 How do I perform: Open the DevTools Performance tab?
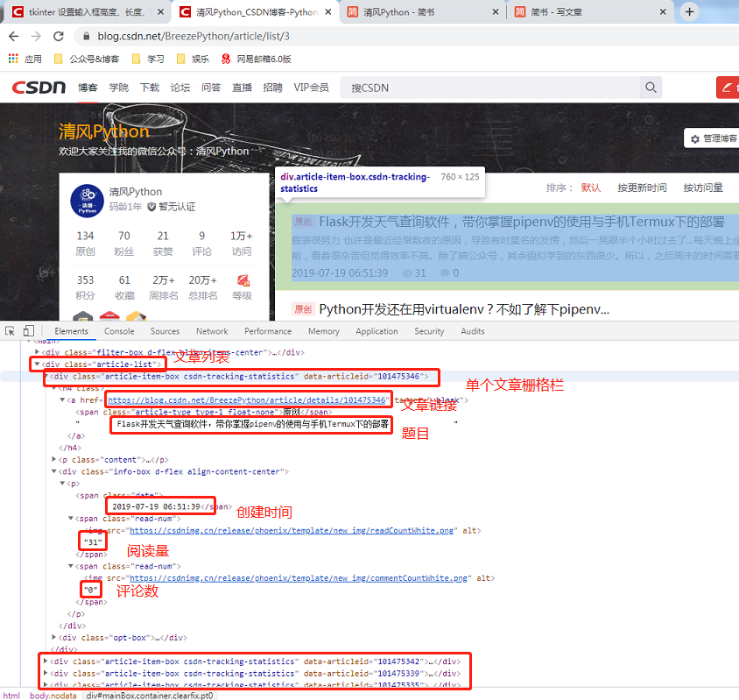tap(268, 331)
